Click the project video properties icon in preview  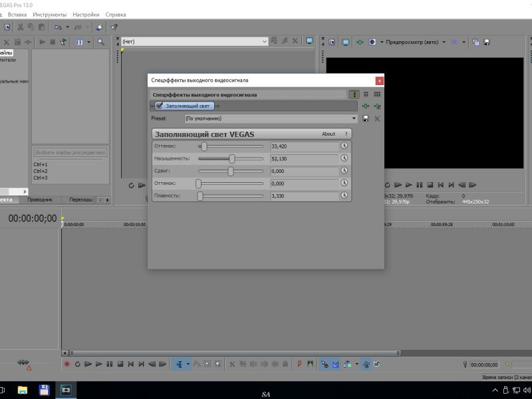coord(332,42)
